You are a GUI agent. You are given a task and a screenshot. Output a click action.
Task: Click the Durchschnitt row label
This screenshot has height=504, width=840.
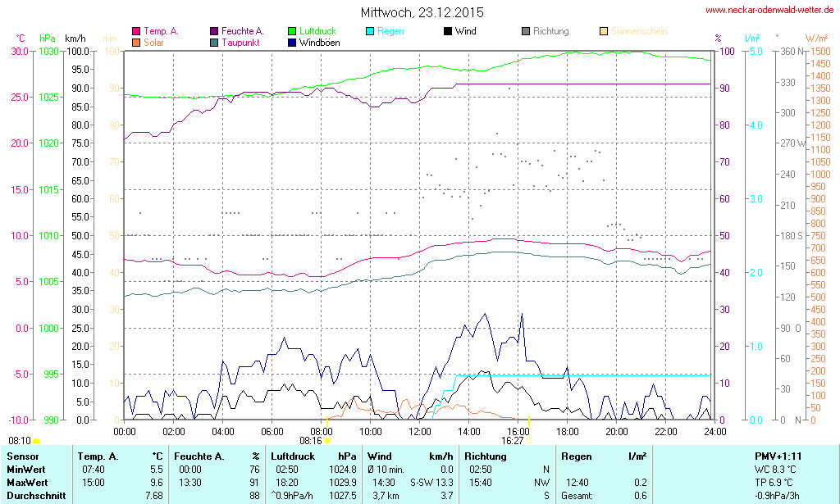coord(33,495)
